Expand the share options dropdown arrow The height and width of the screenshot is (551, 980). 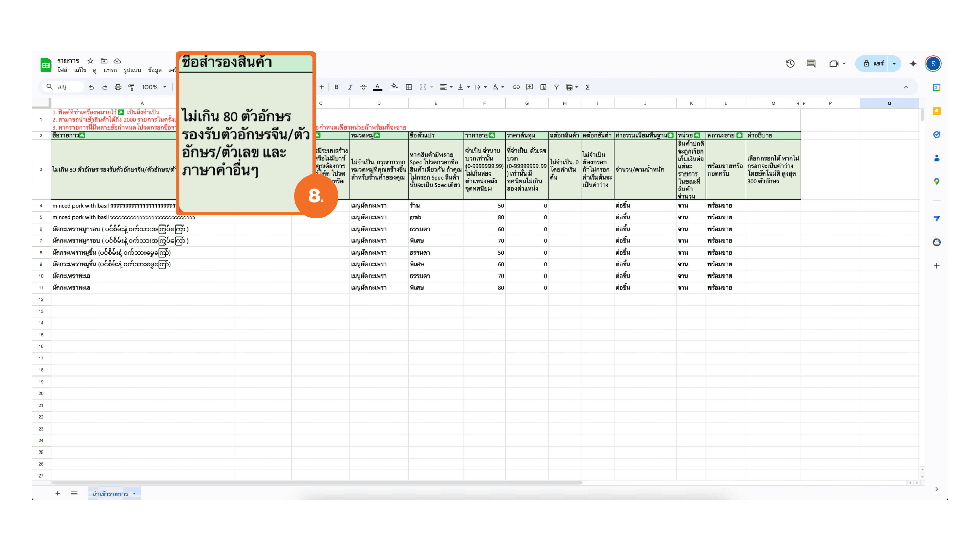tap(894, 64)
